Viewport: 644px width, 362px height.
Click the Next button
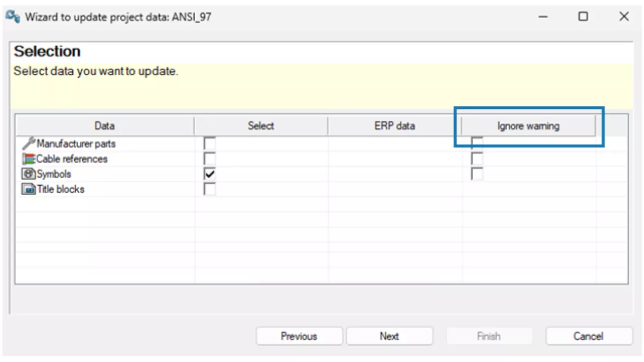tap(389, 336)
